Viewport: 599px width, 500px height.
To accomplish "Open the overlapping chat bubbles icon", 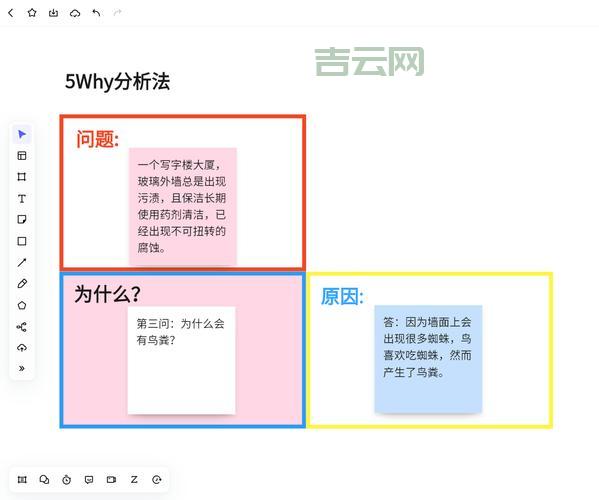I will point(44,480).
